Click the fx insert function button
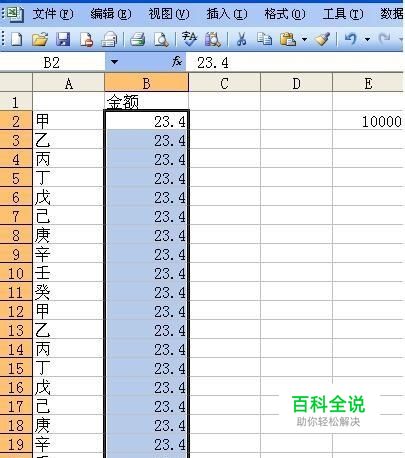 pos(177,61)
